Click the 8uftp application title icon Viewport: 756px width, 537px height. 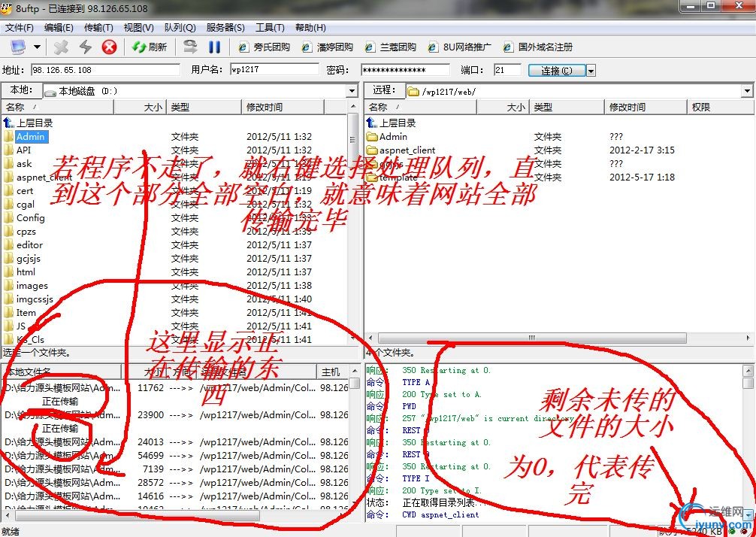click(6, 8)
